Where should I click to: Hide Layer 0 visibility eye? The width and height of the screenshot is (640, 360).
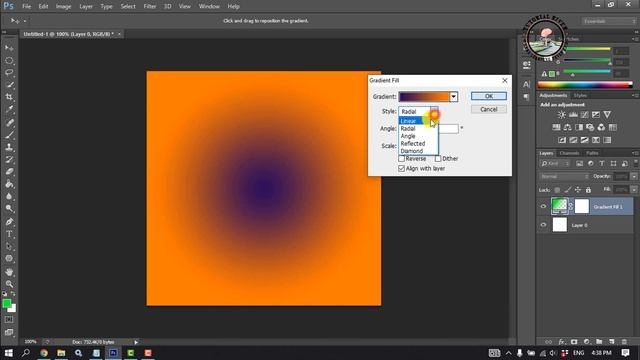(x=543, y=225)
